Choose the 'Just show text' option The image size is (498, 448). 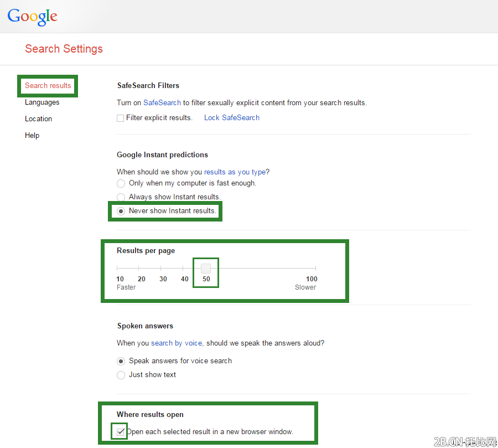point(121,375)
